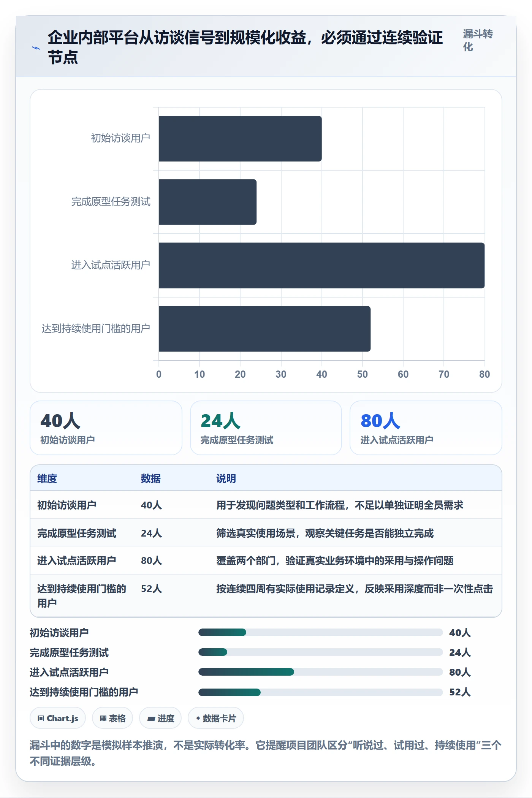Screen dimensions: 532x798
Task: Click the 说明 column header
Action: [226, 478]
